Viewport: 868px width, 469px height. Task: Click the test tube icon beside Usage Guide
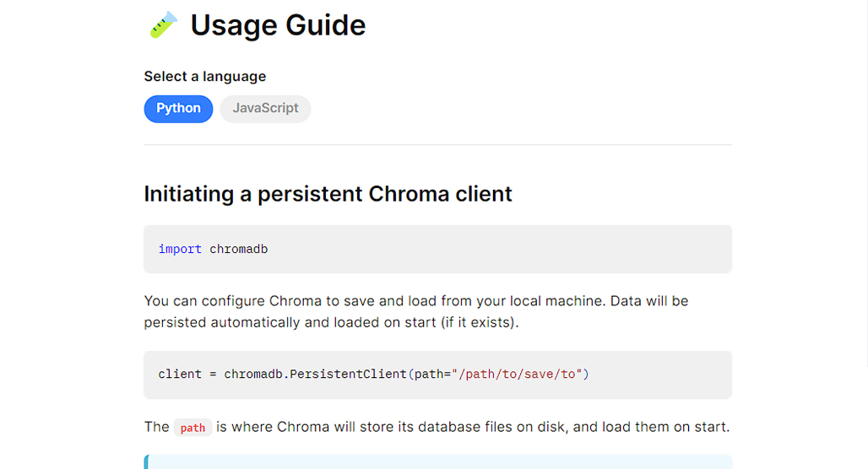pos(163,25)
